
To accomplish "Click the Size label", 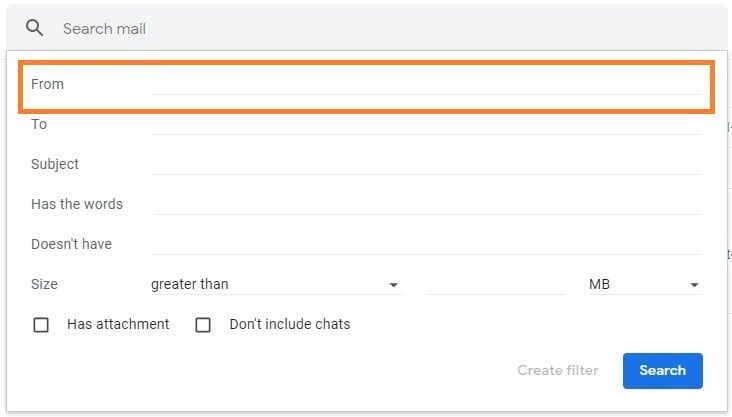I will pos(44,284).
